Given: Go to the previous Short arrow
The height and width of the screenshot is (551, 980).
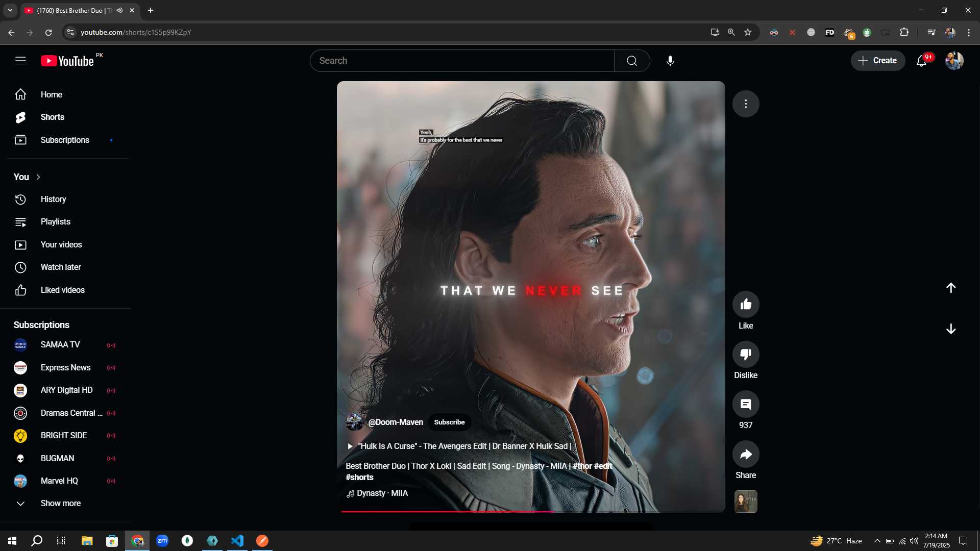Looking at the screenshot, I should point(951,288).
